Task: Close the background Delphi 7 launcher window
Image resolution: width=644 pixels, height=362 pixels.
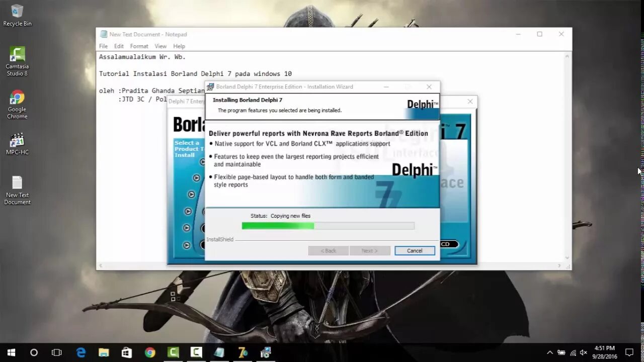Action: [x=470, y=101]
